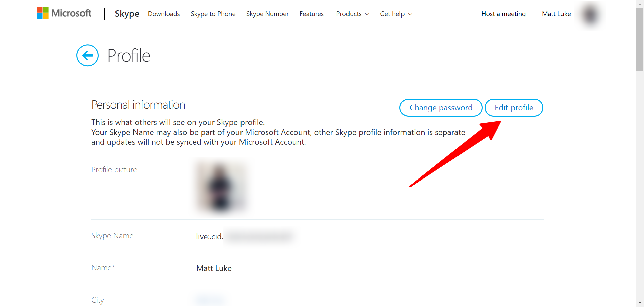The height and width of the screenshot is (307, 644).
Task: Click the scroll-up arrow on the scrollbar
Action: (x=639, y=4)
